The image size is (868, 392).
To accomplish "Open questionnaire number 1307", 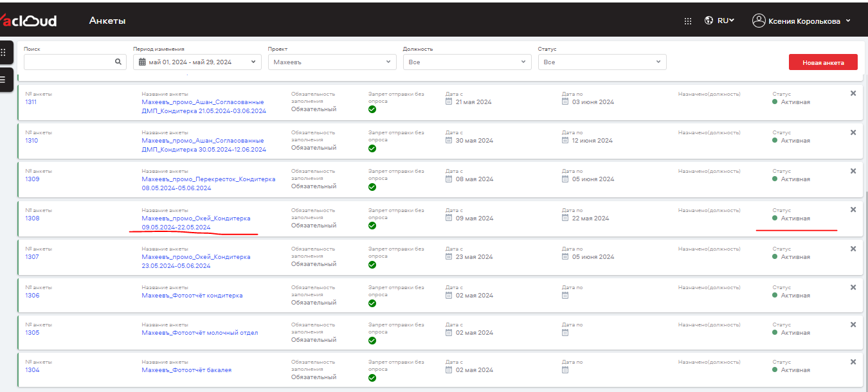I will pos(32,256).
